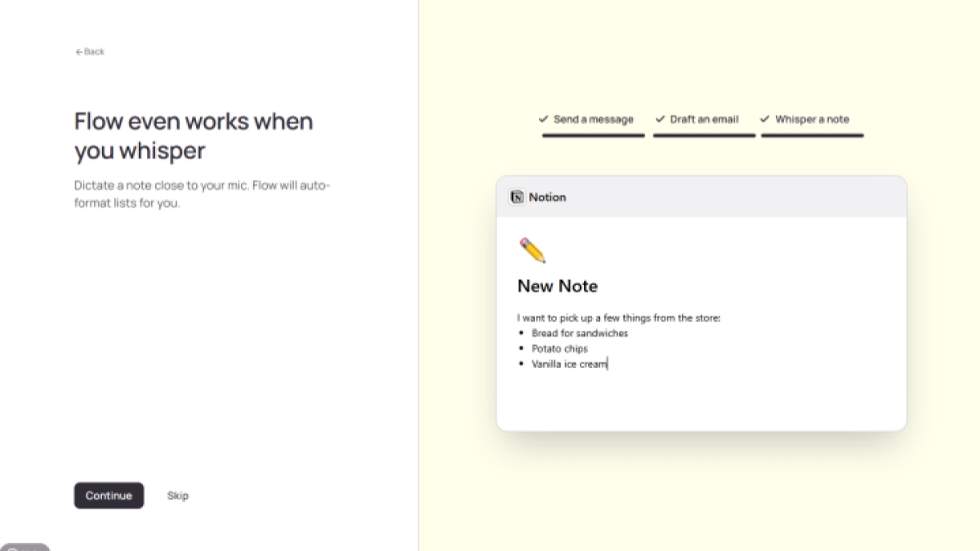Click the progress bar under Send a message

tap(593, 136)
